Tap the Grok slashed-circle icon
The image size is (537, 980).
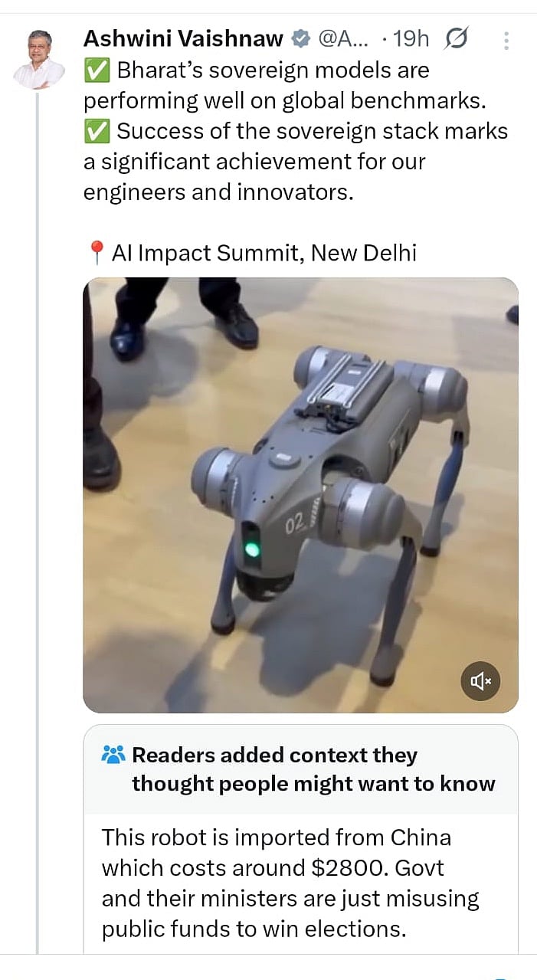pyautogui.click(x=456, y=38)
